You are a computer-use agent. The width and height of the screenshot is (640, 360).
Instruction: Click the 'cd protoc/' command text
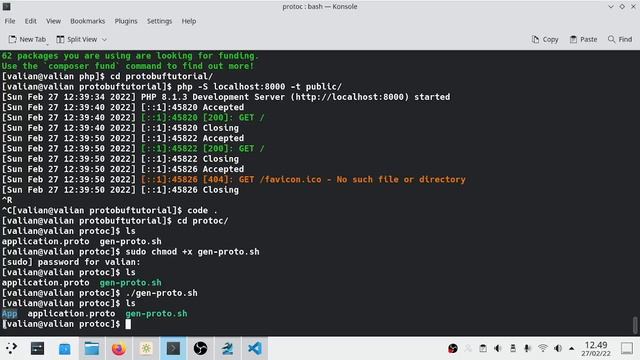pos(203,221)
